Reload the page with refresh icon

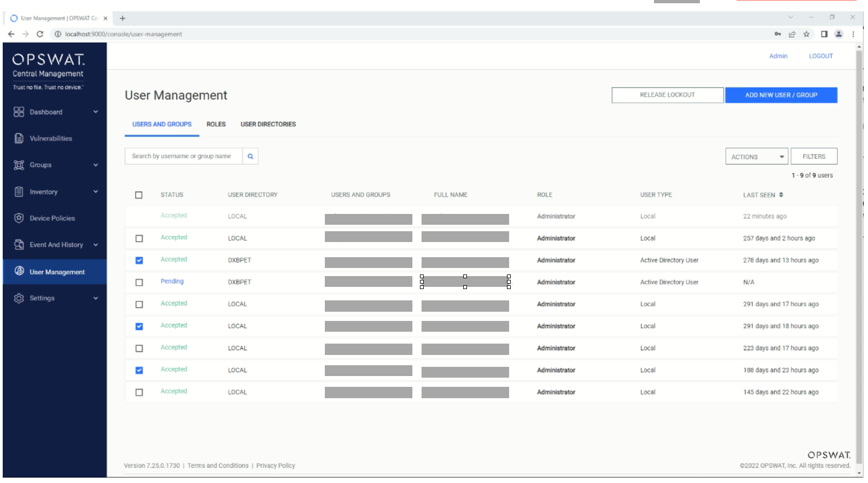click(39, 34)
